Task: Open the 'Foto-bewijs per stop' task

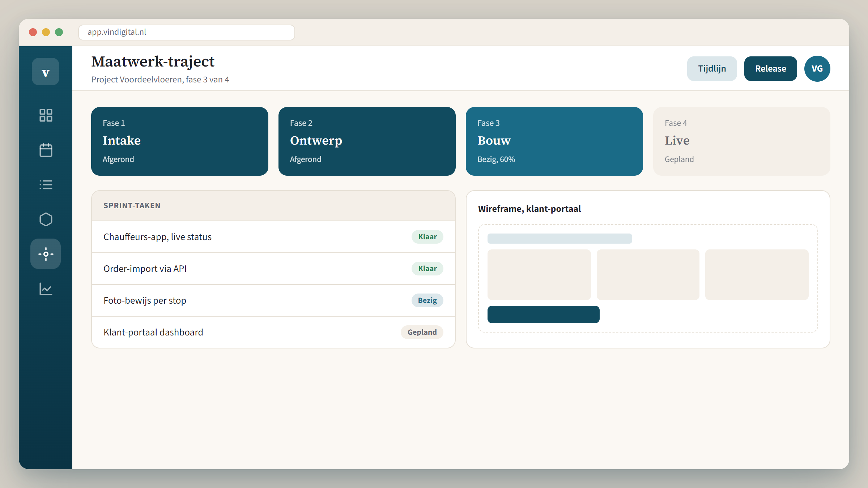Action: [273, 300]
